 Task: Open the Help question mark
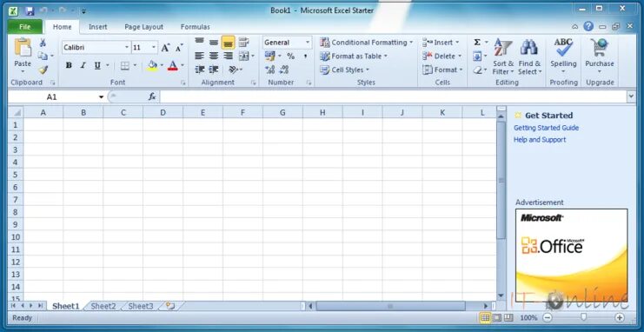(x=588, y=27)
